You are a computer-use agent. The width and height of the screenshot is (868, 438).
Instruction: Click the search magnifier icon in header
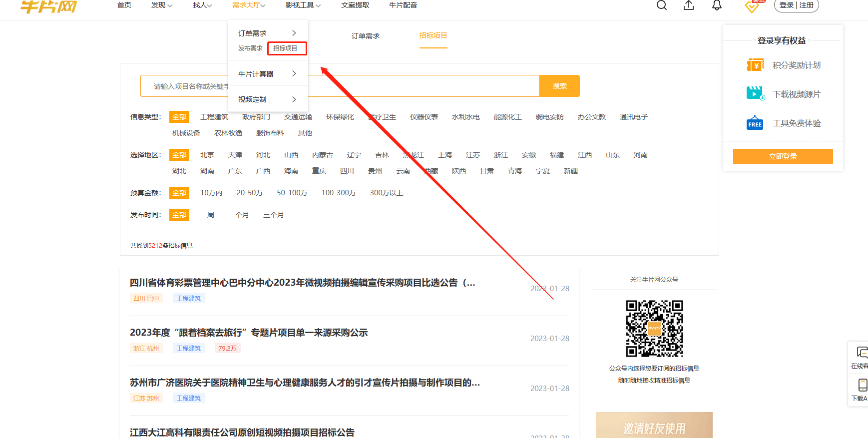[x=662, y=5]
